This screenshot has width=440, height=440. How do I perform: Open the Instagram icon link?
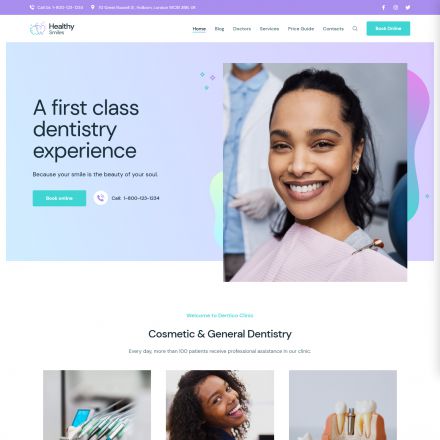(395, 7)
